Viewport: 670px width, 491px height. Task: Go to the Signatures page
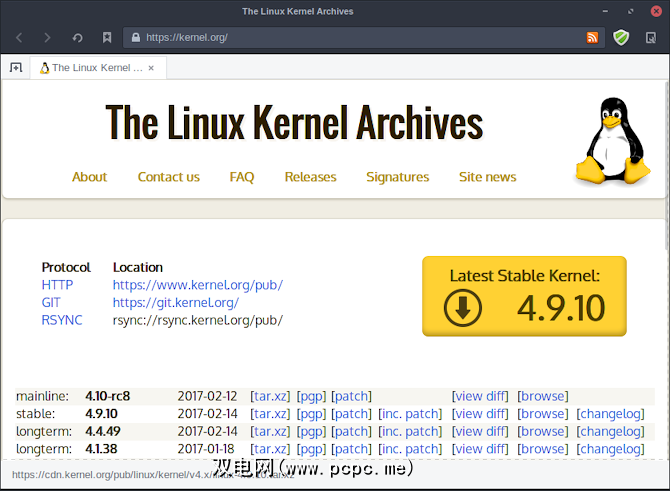click(x=397, y=177)
